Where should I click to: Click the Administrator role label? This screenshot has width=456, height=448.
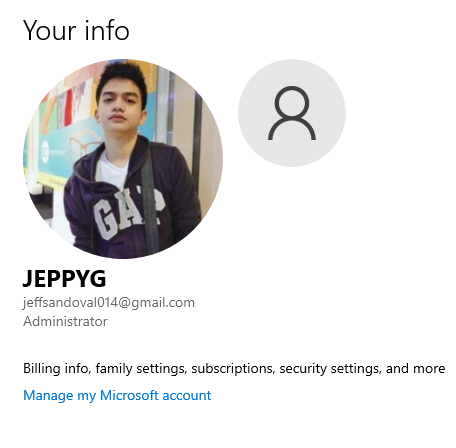pyautogui.click(x=65, y=322)
